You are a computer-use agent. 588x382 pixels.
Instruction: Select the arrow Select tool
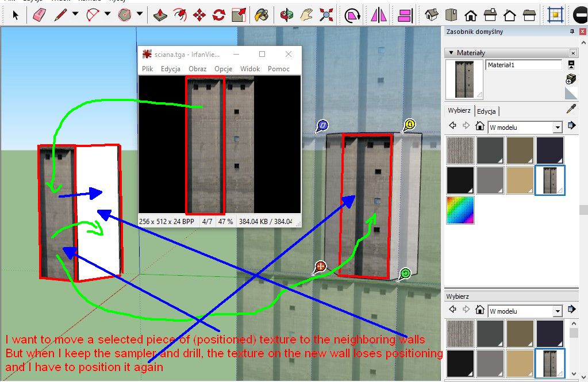(16, 15)
